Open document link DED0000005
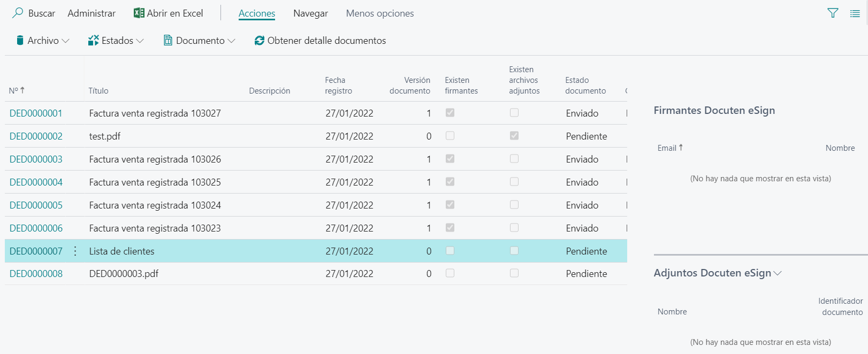Image resolution: width=868 pixels, height=354 pixels. 36,205
